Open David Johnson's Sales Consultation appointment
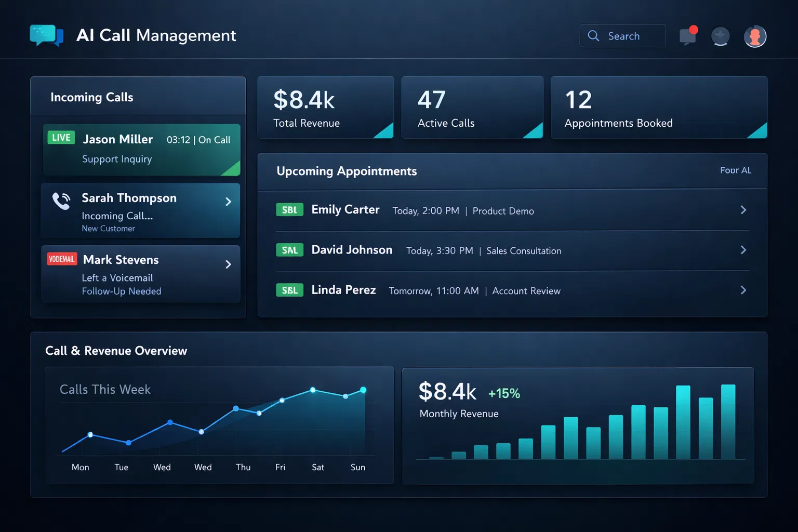Viewport: 798px width, 532px height. click(x=743, y=250)
